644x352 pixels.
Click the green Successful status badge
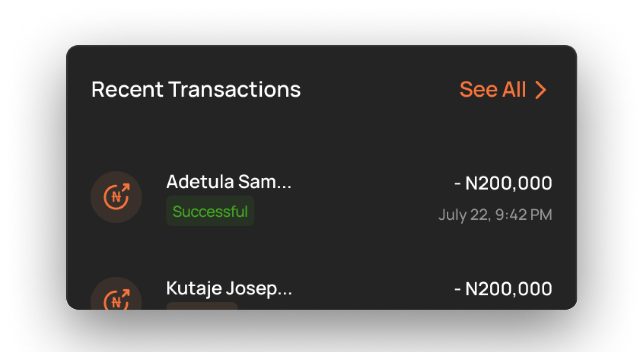pos(210,211)
